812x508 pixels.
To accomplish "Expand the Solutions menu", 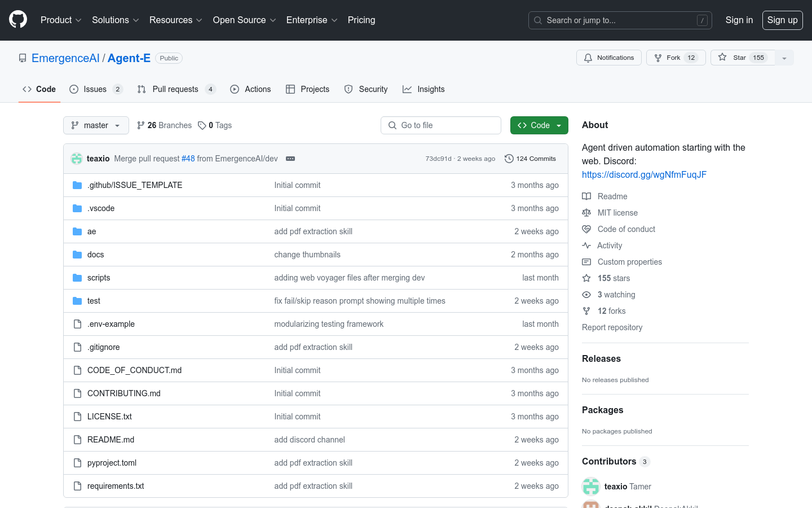I will [x=116, y=20].
